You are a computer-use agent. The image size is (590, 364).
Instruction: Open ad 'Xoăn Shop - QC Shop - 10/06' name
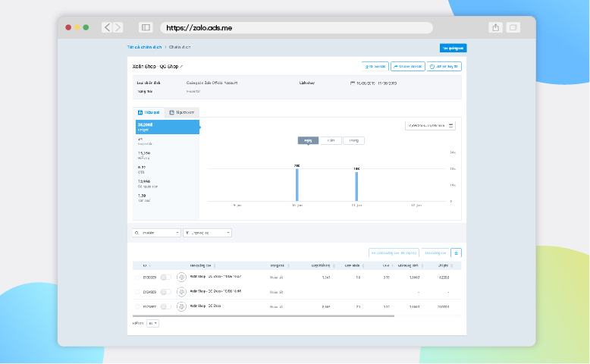[215, 291]
